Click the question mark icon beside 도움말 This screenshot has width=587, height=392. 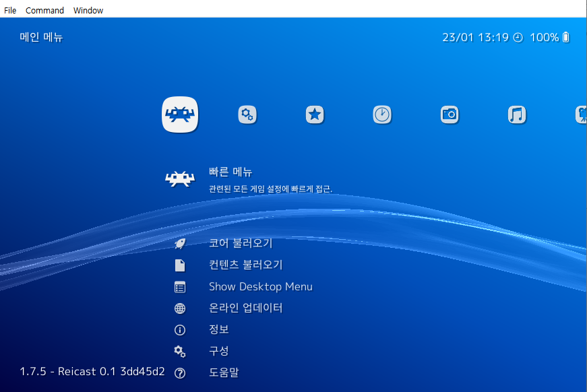180,373
